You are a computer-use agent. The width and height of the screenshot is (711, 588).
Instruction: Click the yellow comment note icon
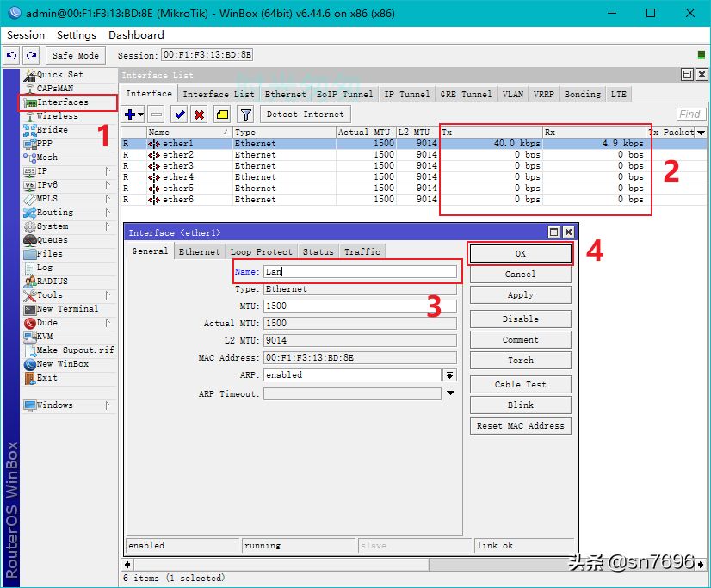222,115
